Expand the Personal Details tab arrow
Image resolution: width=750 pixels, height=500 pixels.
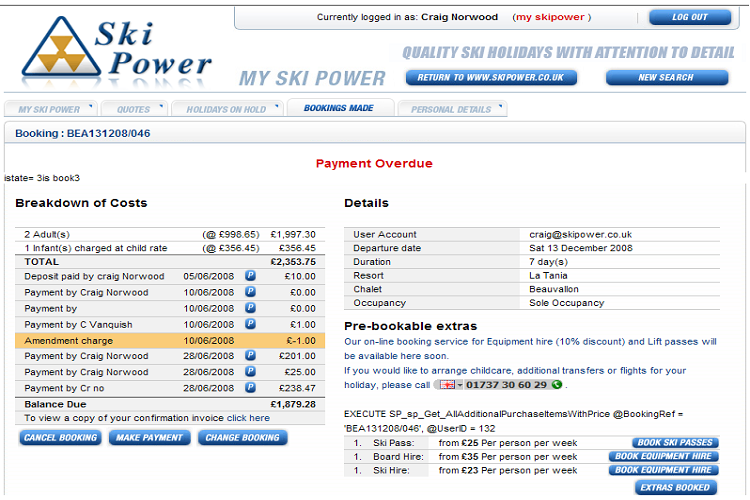(500, 106)
